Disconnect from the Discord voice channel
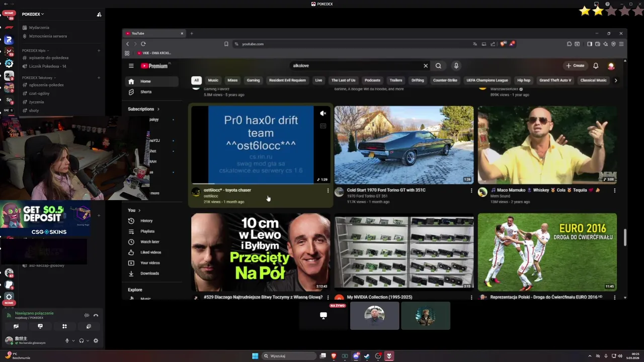 96,315
